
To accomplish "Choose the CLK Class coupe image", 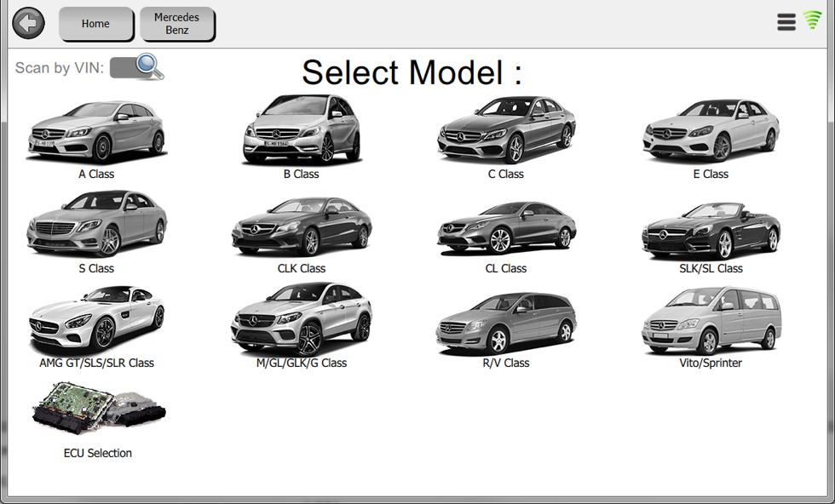I will (302, 226).
